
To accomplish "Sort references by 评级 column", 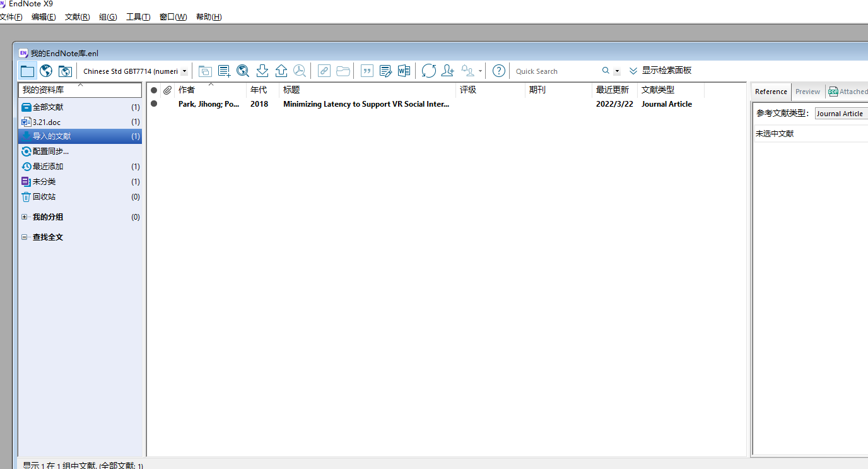I will pos(491,90).
